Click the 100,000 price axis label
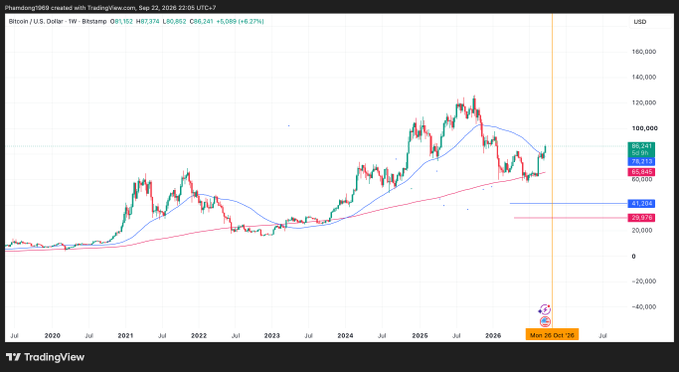679x372 pixels. coord(645,128)
